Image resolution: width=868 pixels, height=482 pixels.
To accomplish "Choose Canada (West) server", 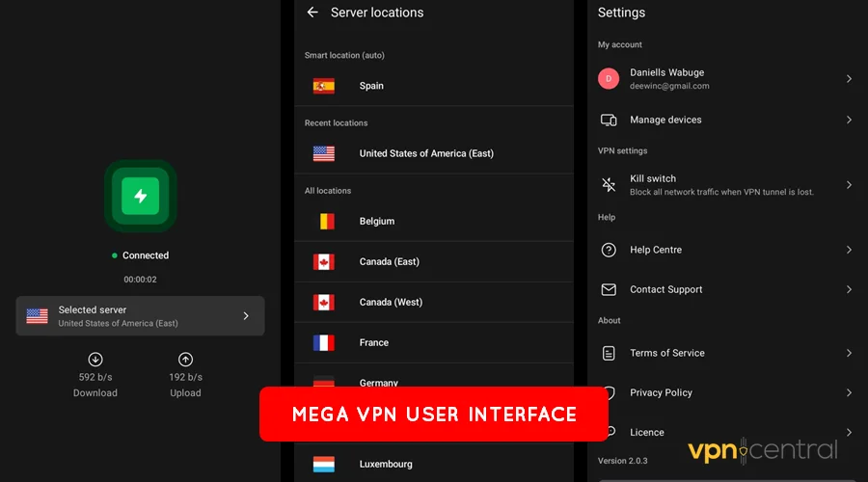I will tap(434, 302).
